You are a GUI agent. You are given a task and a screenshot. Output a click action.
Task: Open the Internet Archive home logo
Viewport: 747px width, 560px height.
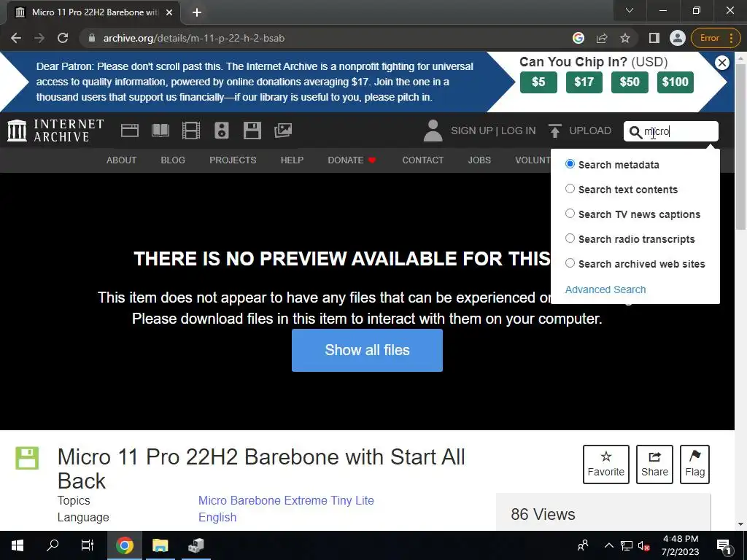55,131
